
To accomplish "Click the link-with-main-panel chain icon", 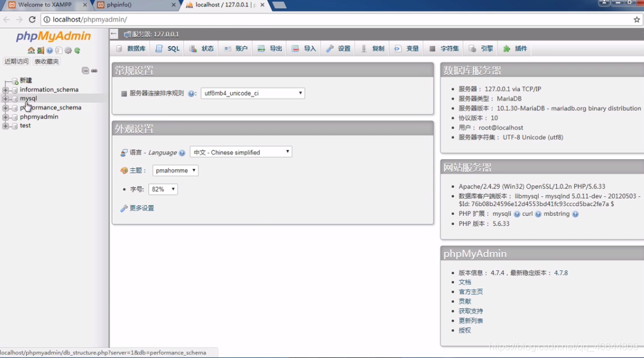I will coord(94,70).
